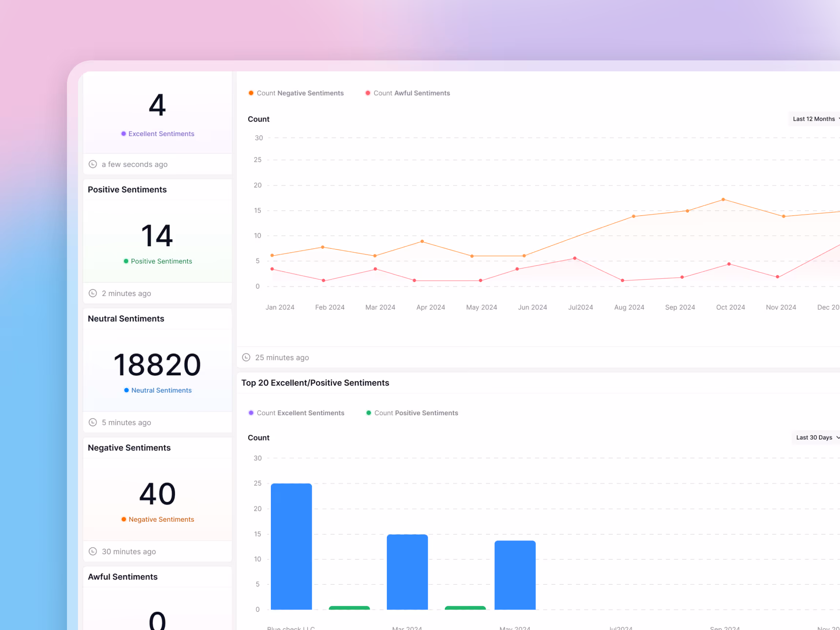
Task: Click the value 14 in Positive card
Action: [x=157, y=236]
